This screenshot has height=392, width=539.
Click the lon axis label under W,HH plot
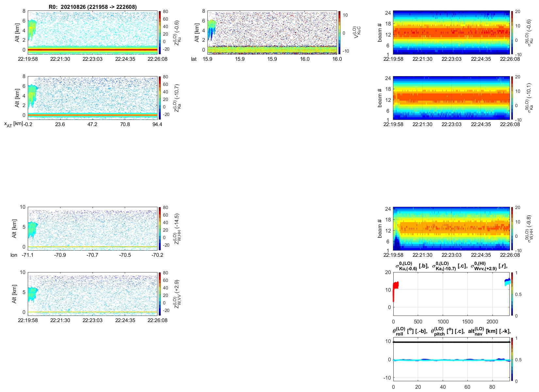14,255
